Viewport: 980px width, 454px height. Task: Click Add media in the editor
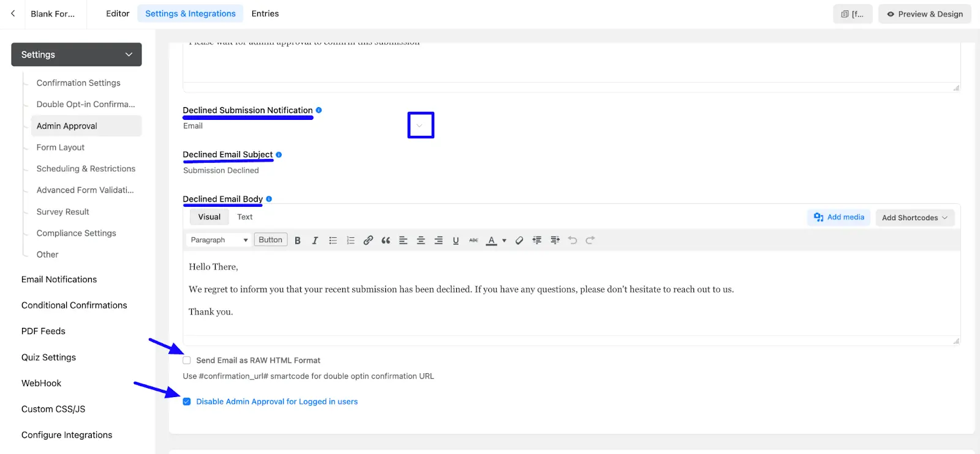point(839,217)
